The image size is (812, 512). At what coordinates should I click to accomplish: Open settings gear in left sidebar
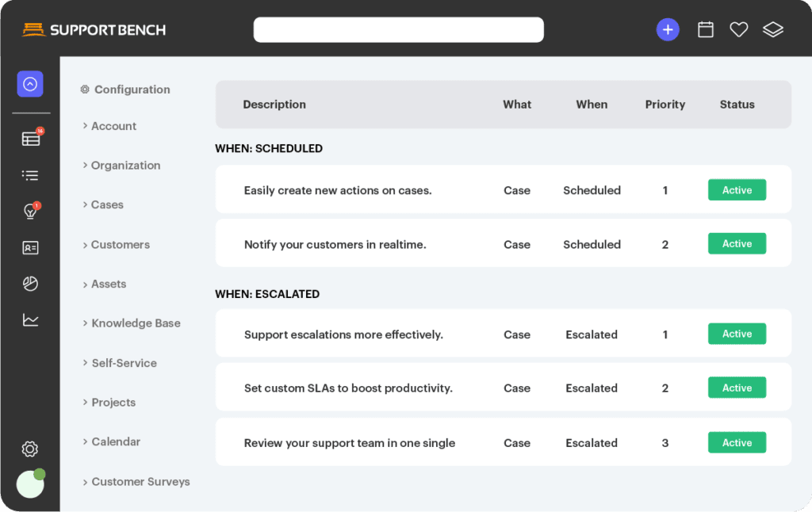tap(30, 449)
